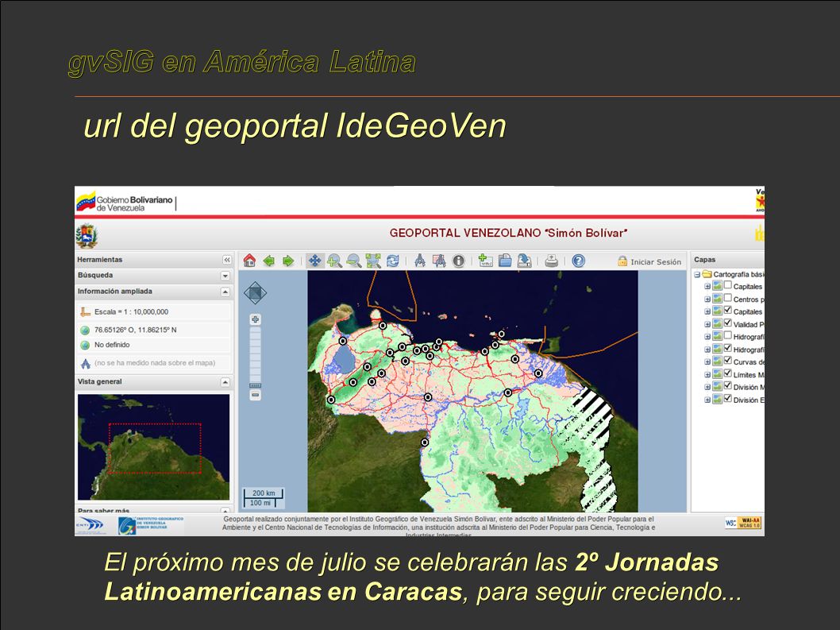Click the Open folder toolbar icon

pos(505,261)
